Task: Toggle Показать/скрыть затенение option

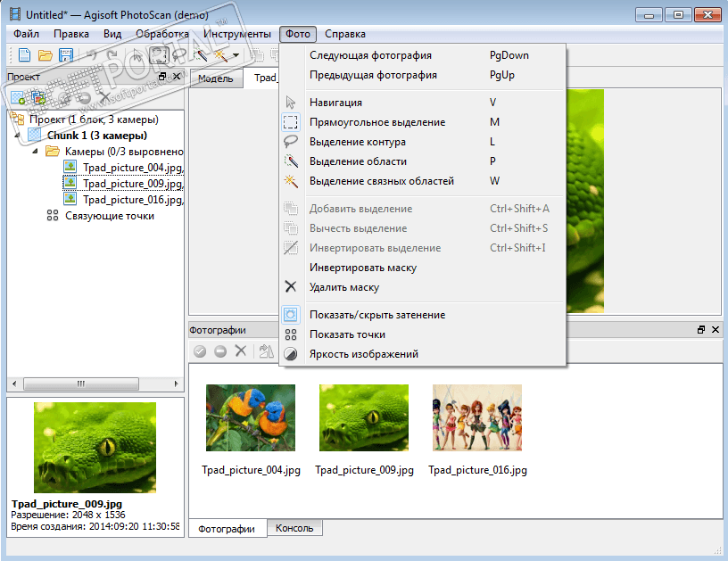Action: [423, 315]
